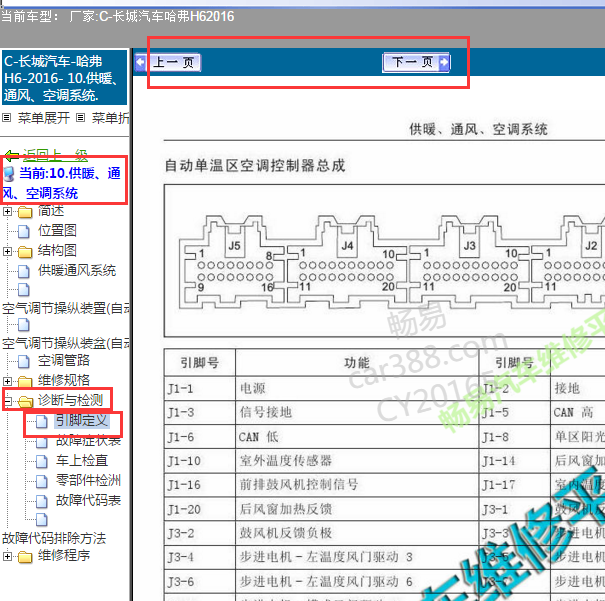Open 空气调节操纵装置 page

pos(66,308)
